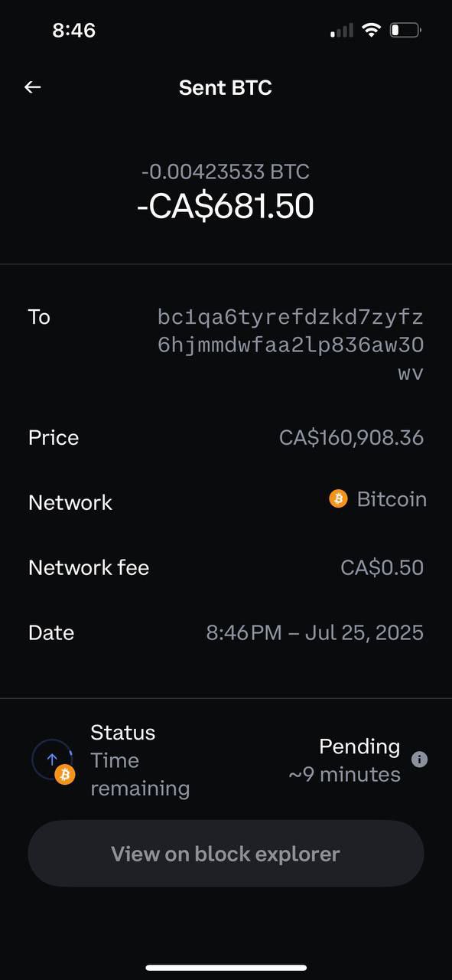Tap the small Bitcoin badge on status icon

pyautogui.click(x=66, y=775)
